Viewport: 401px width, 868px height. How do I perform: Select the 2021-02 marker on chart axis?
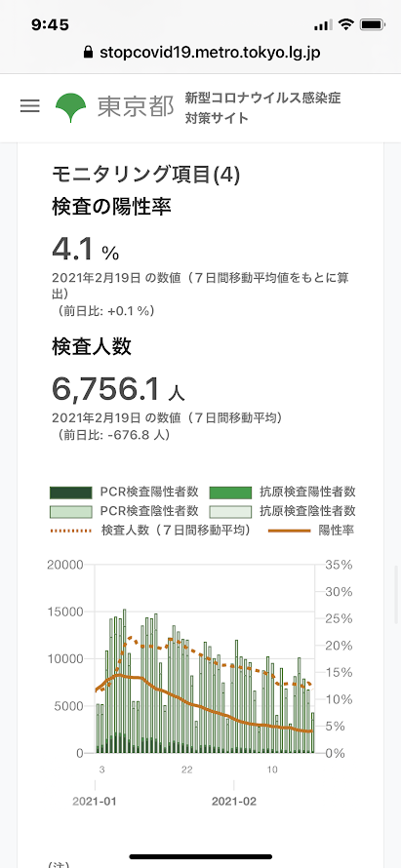[234, 802]
